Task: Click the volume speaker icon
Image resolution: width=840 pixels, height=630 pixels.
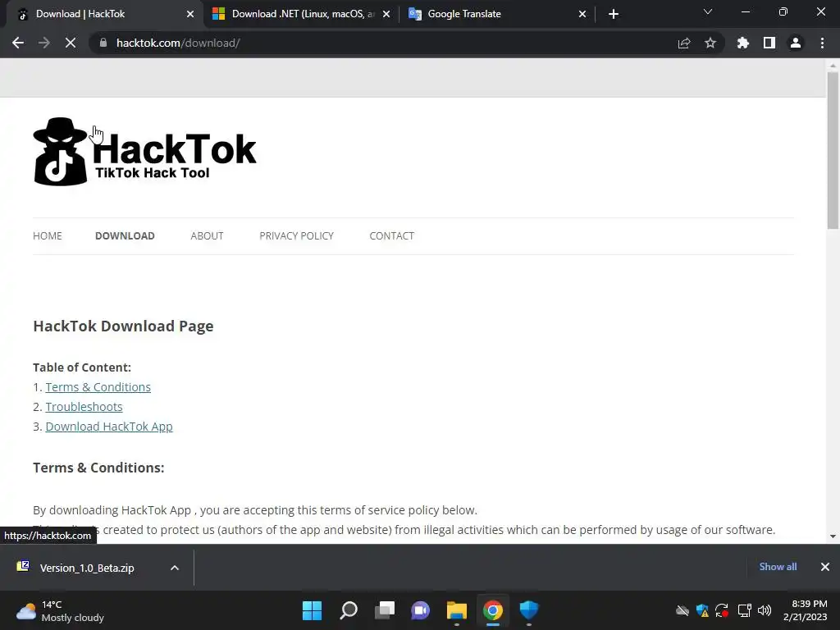Action: pos(765,610)
